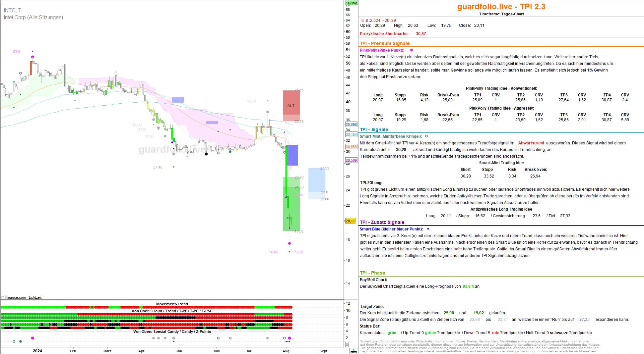Click the 28,589 price axis label
This screenshot has width=644, height=354.
pyautogui.click(x=351, y=160)
